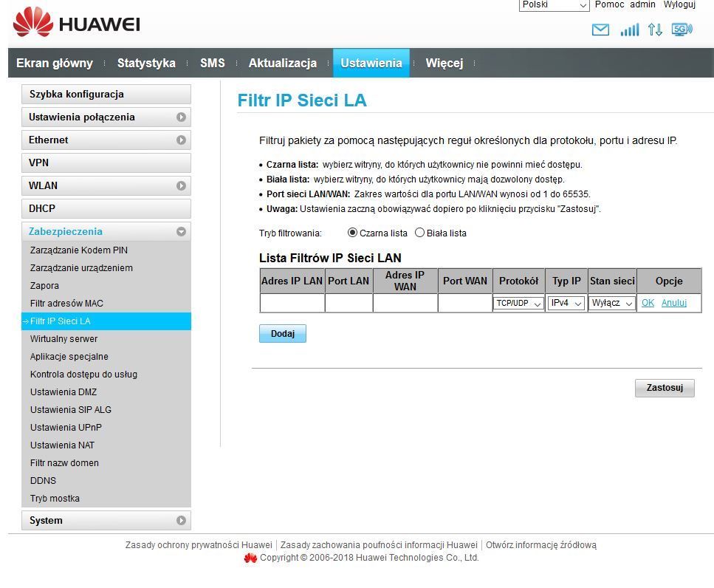Open the IPv4 IP type dropdown
Screen dimensions: 714x588
[566, 303]
